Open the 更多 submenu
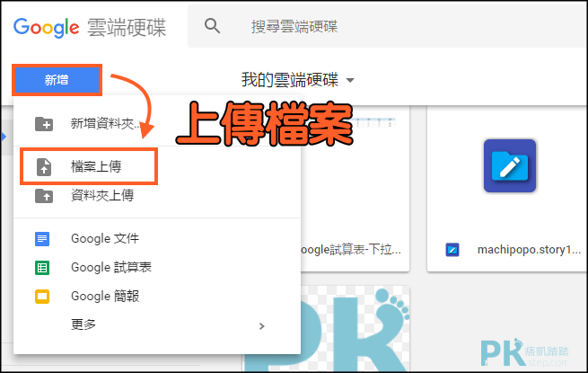588x373 pixels. click(83, 324)
